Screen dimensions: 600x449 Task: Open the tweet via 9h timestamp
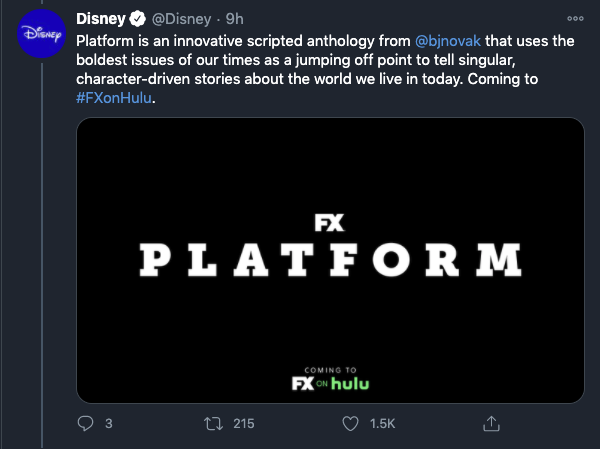click(234, 19)
